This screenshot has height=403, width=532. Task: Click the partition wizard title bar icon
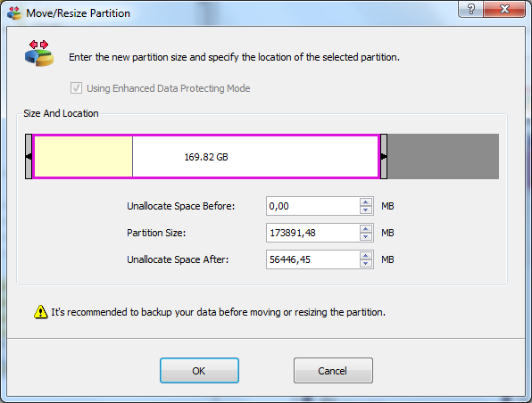point(14,12)
